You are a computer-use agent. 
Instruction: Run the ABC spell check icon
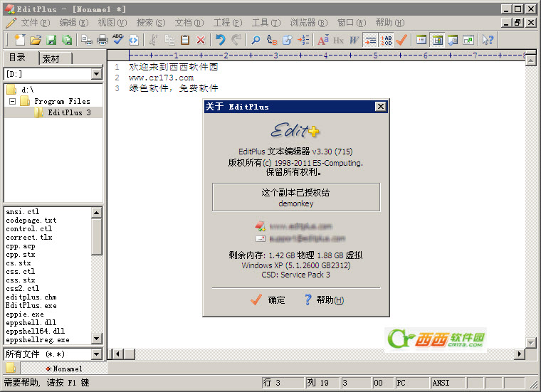point(117,40)
